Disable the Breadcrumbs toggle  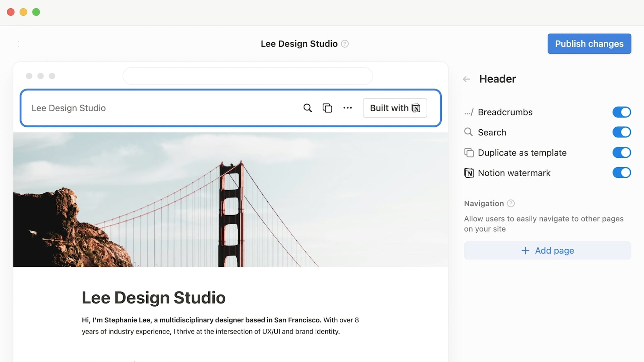coord(622,112)
